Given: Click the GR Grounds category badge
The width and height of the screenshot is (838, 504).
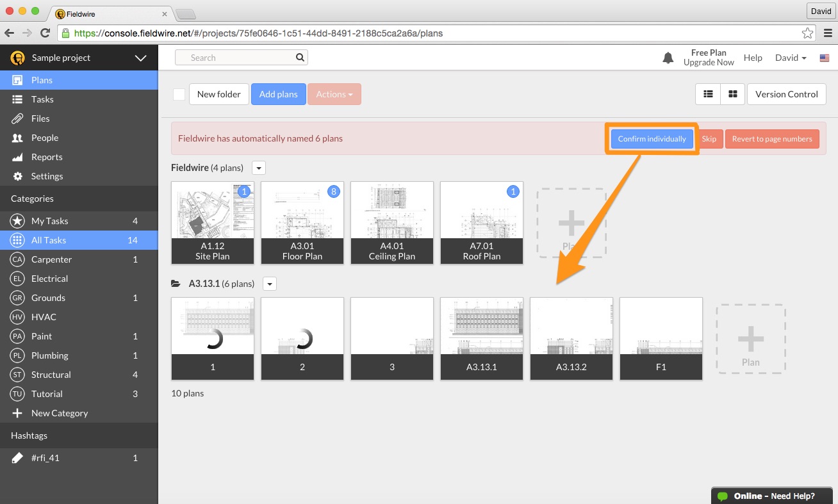Looking at the screenshot, I should [x=17, y=298].
